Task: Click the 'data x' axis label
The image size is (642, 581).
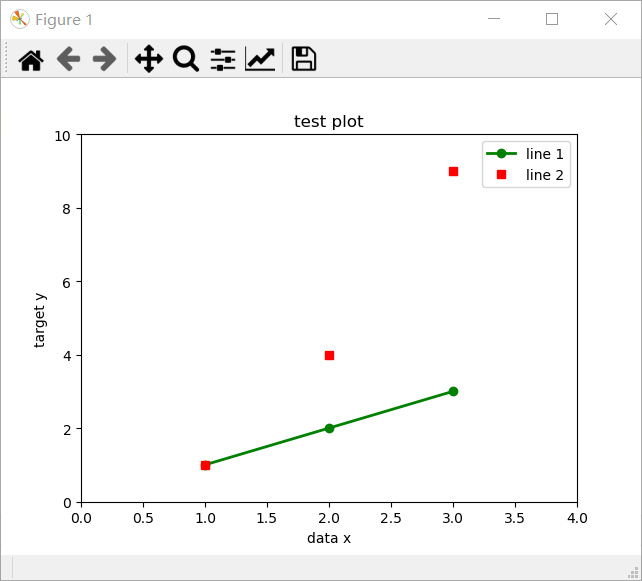Action: click(329, 538)
